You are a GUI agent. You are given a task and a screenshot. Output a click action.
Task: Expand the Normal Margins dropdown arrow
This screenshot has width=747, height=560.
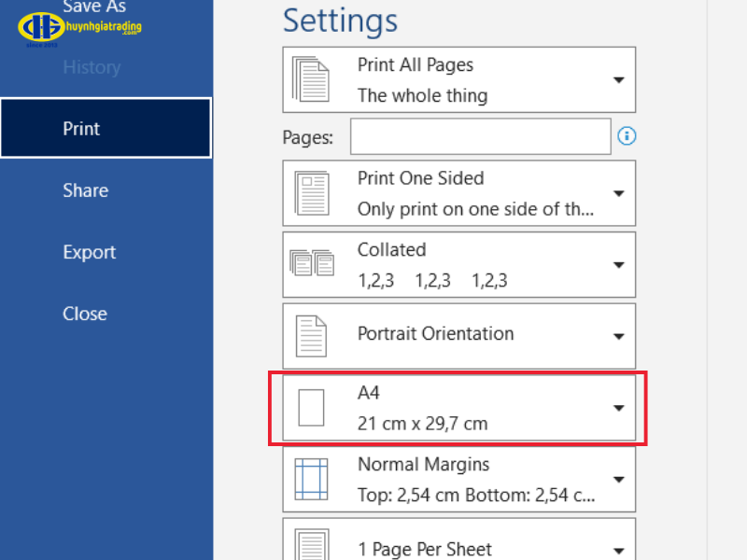[x=618, y=480]
